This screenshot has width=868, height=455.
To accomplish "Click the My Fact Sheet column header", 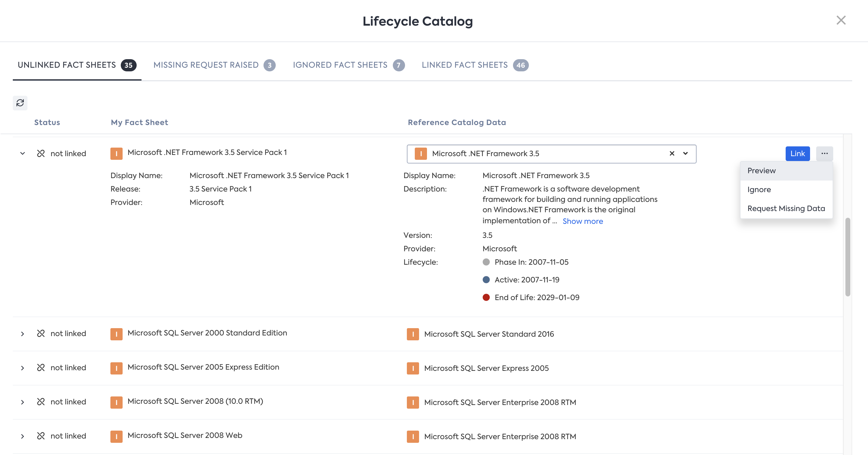I will (x=139, y=122).
